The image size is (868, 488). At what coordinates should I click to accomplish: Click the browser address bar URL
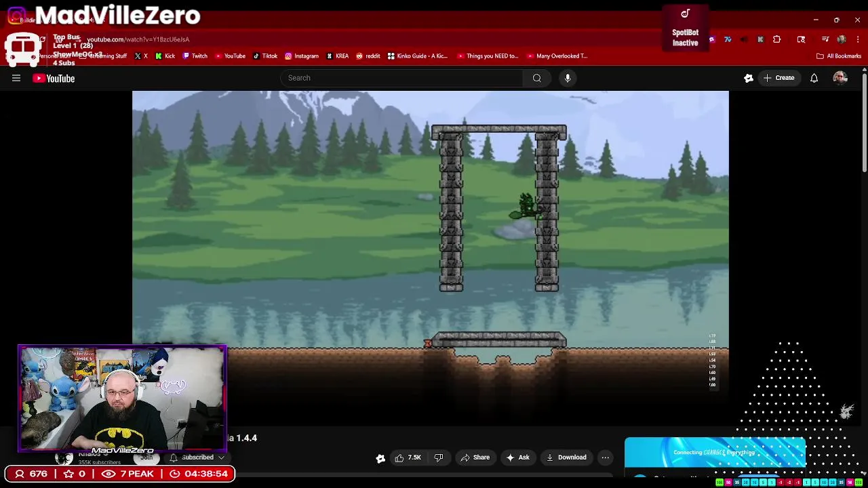pyautogui.click(x=138, y=39)
